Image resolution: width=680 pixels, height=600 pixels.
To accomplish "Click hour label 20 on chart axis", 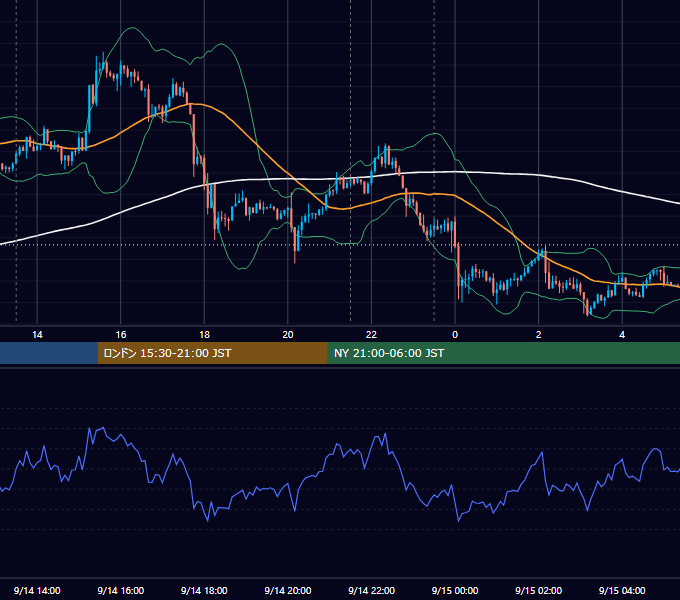I will pos(288,334).
